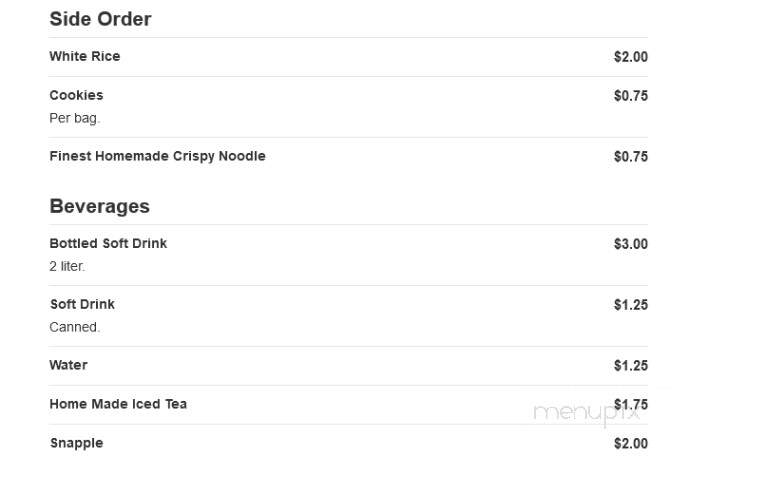Screen dimensions: 766x495
Task: Click the $1.25 price for Water
Action: point(631,366)
